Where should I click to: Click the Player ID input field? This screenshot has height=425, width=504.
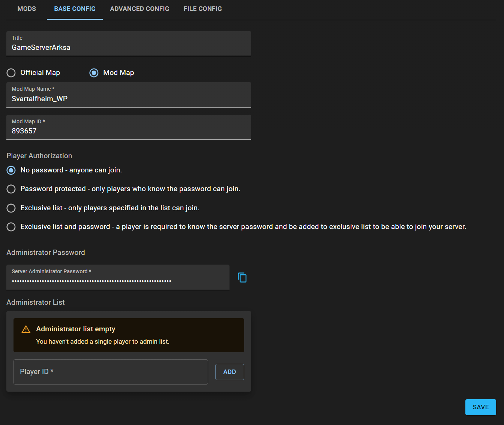(x=111, y=372)
